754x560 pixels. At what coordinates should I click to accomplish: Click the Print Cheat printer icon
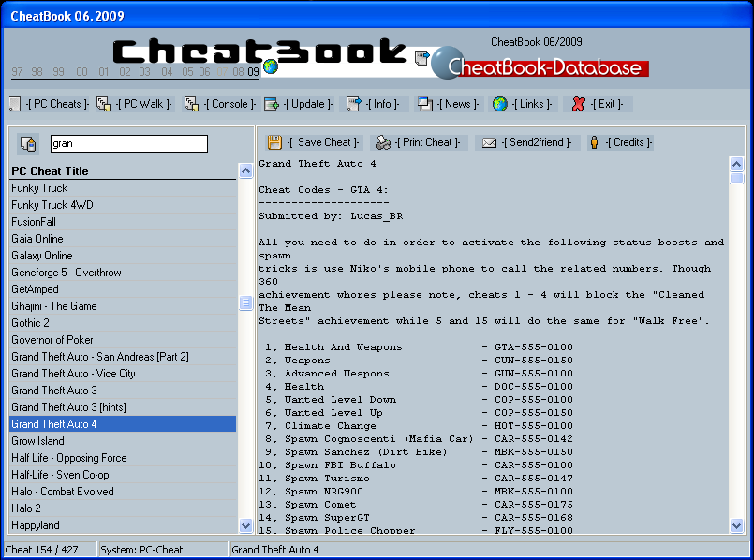coord(383,142)
